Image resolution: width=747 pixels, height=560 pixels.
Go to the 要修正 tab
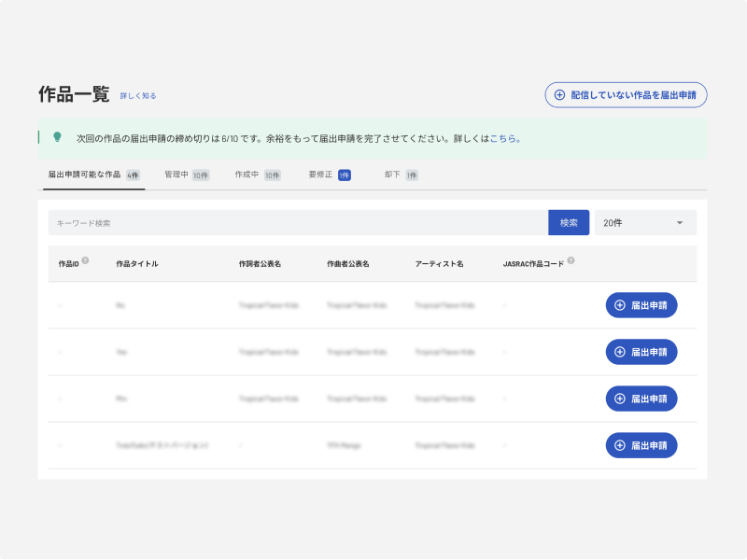(329, 175)
